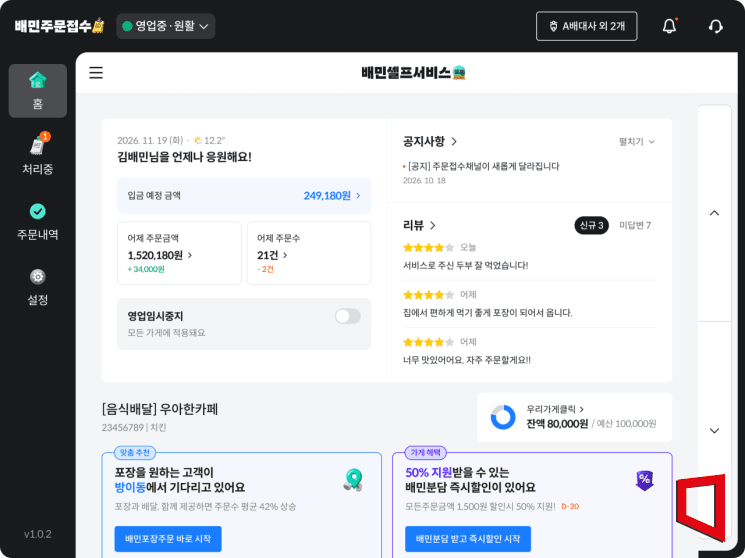Click the side panel down chevron
The image size is (745, 558).
tap(714, 431)
